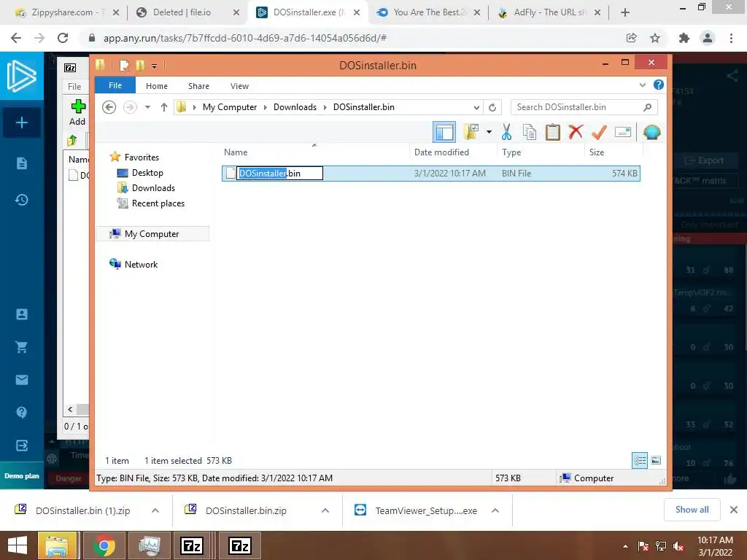Click the Paste clipboard icon
Screen dimensions: 747x560
click(553, 133)
